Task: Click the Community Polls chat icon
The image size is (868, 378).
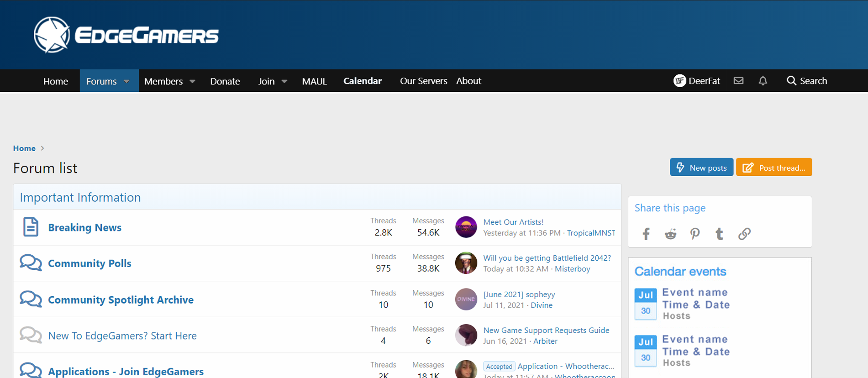Action: point(31,263)
